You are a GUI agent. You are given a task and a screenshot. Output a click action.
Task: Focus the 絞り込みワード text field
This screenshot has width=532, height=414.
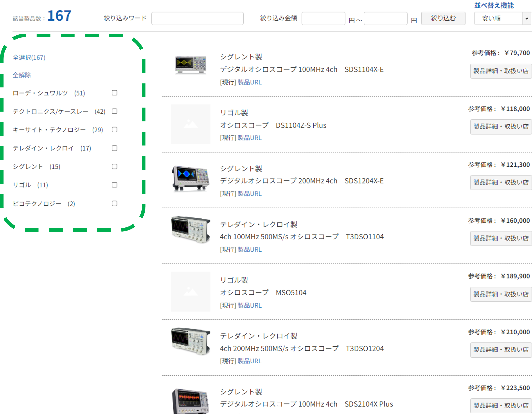click(x=197, y=19)
